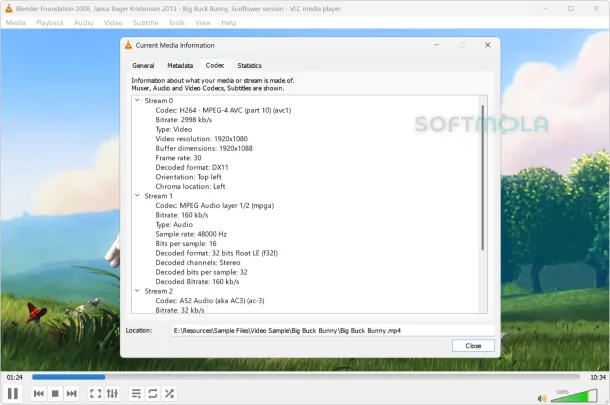
Task: Select Buffer dimensions: 1920x1088 row
Action: click(204, 148)
